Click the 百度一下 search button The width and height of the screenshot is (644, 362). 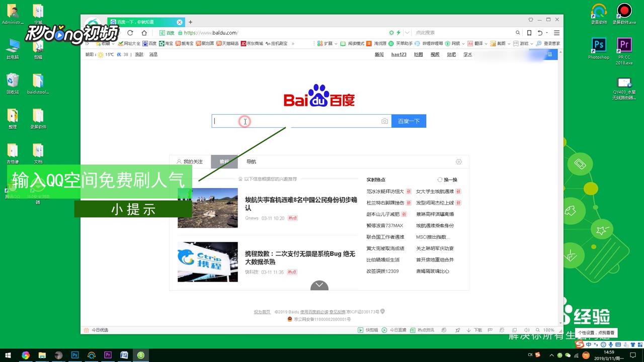coord(409,121)
